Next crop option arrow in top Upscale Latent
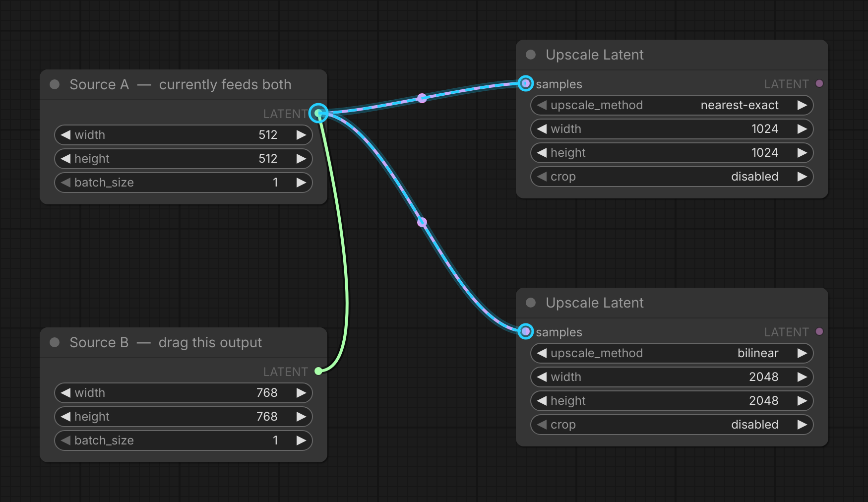Image resolution: width=868 pixels, height=502 pixels. coord(802,177)
